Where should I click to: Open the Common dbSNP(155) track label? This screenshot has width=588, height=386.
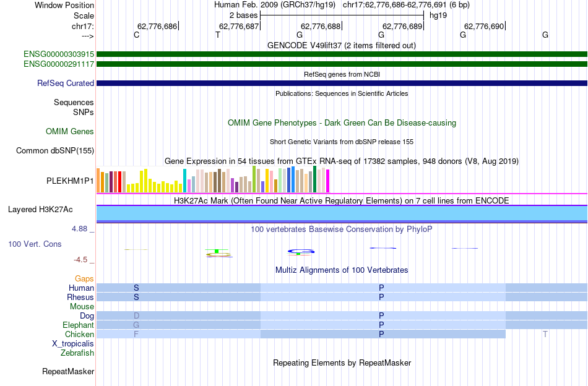point(55,151)
